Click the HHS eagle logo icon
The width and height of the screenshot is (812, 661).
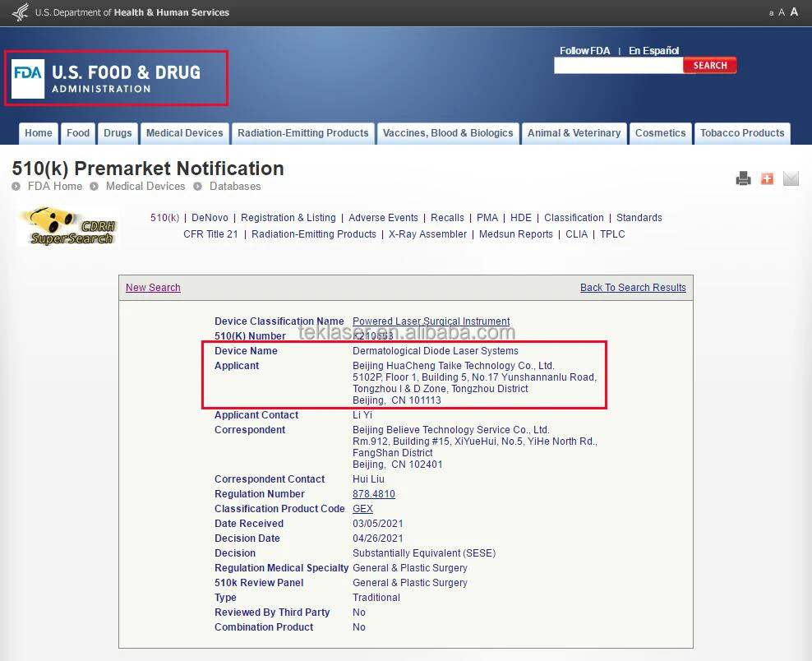(21, 12)
